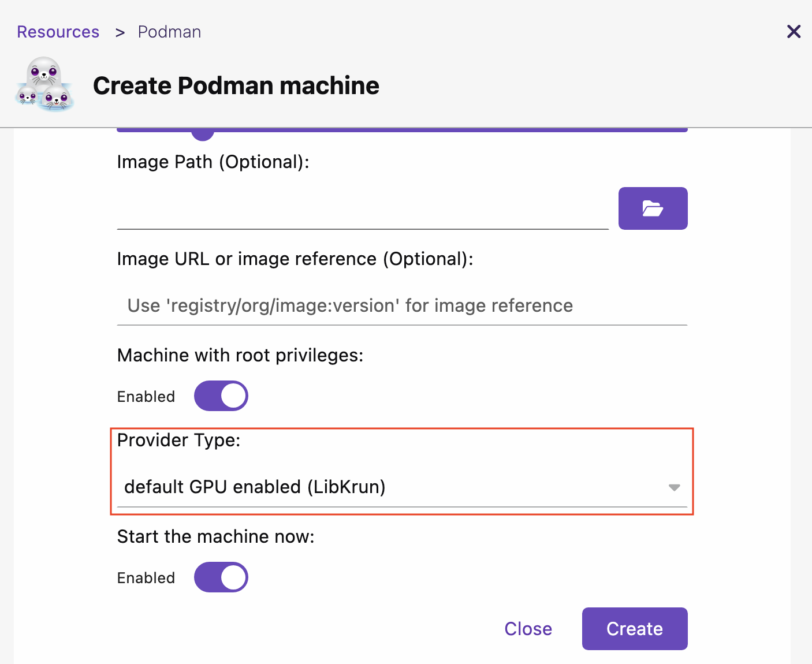This screenshot has width=812, height=664.
Task: Click the Resources breadcrumb link
Action: (58, 32)
